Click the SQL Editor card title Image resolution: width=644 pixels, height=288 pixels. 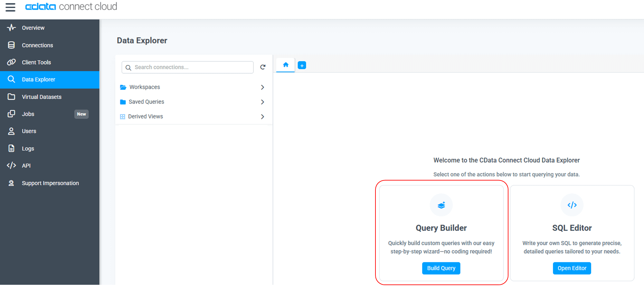click(x=572, y=228)
